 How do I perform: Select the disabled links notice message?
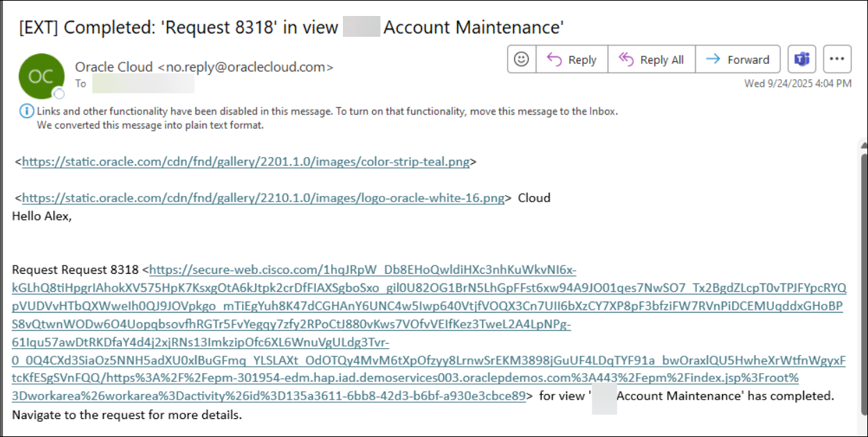(327, 111)
